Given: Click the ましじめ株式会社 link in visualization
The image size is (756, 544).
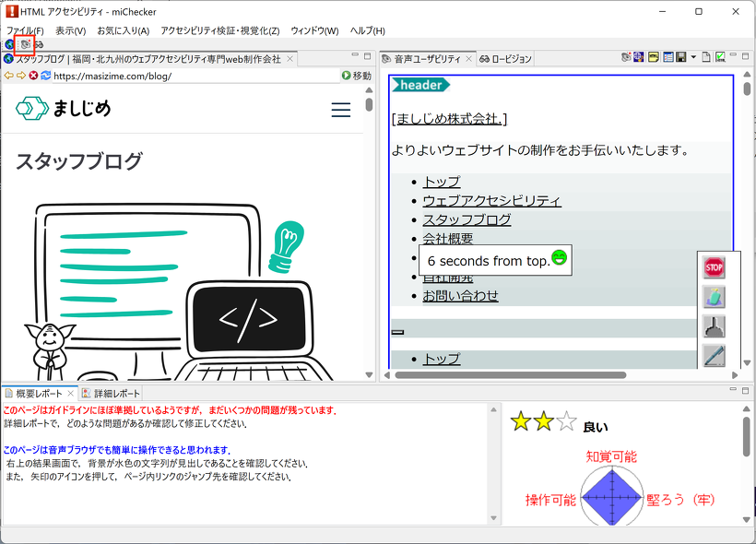Looking at the screenshot, I should coord(449,119).
